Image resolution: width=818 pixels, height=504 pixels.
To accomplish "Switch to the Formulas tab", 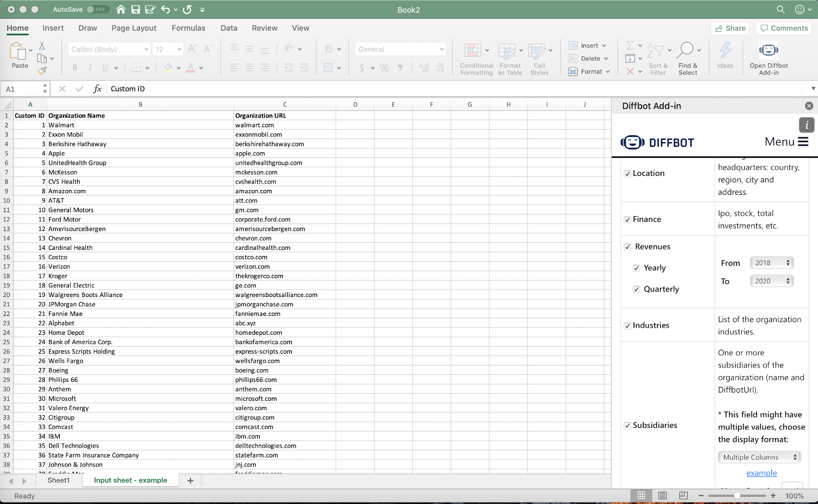I will point(189,28).
